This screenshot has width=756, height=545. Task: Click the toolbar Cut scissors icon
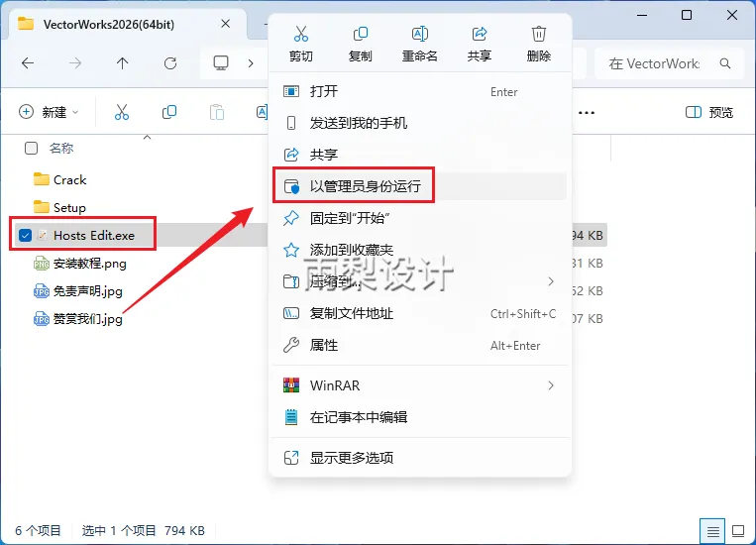coord(122,112)
